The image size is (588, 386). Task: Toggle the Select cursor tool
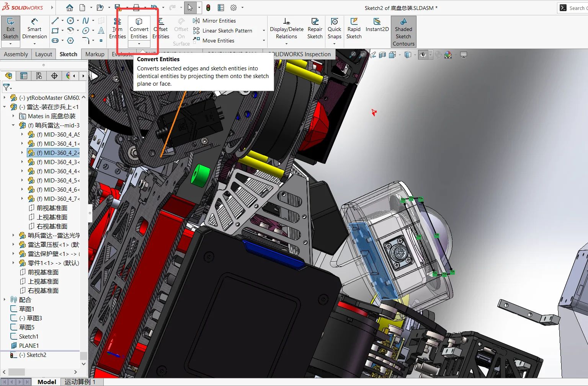(x=190, y=8)
